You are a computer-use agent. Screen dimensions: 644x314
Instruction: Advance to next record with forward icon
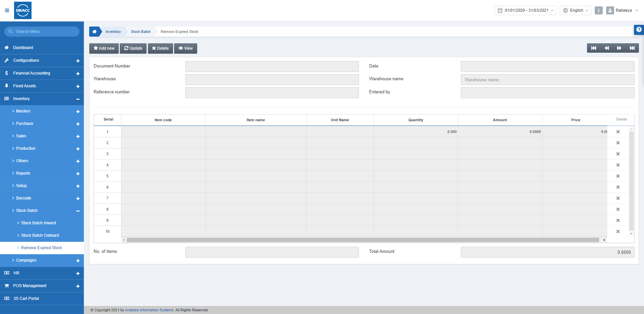(619, 48)
